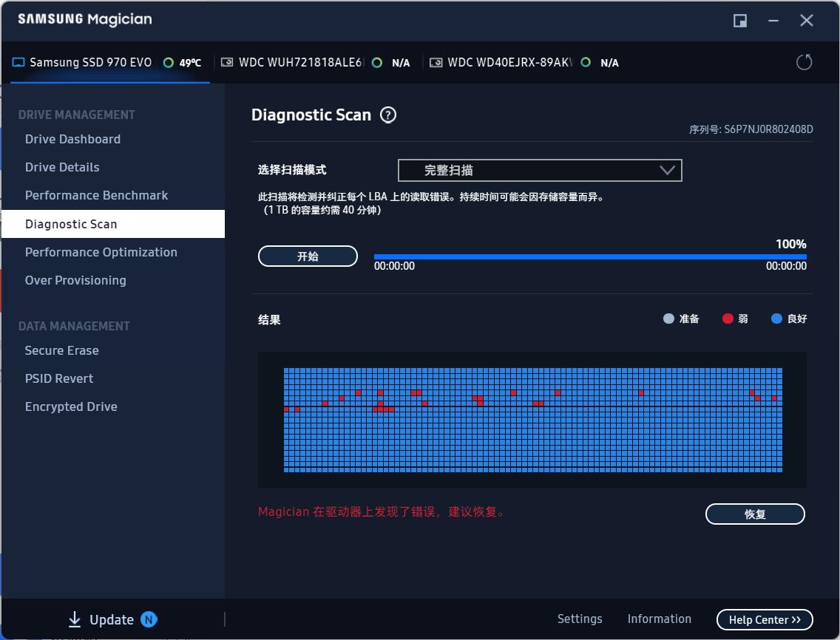This screenshot has height=640, width=840.
Task: Open Drive Dashboard in sidebar
Action: point(72,139)
